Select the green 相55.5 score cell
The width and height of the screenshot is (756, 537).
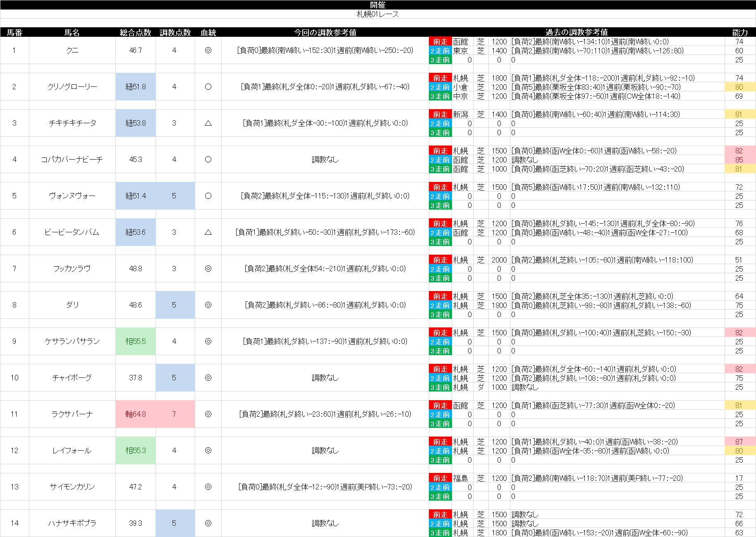point(136,341)
